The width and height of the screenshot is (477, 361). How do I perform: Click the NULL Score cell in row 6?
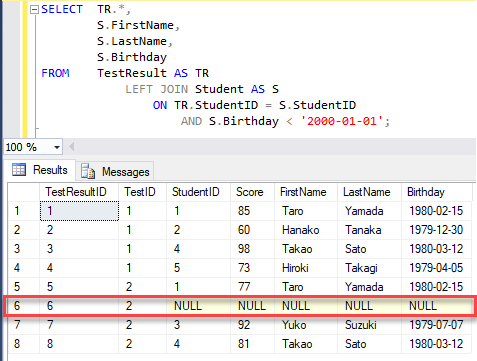[x=252, y=306]
